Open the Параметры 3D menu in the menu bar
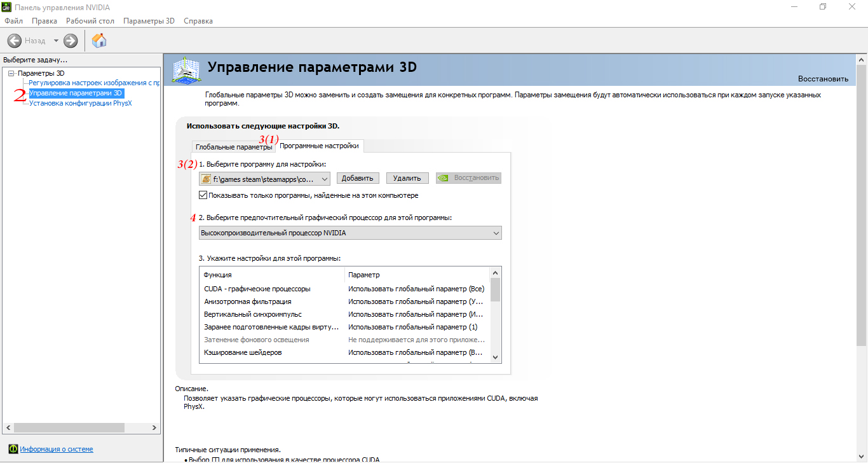 tap(149, 21)
